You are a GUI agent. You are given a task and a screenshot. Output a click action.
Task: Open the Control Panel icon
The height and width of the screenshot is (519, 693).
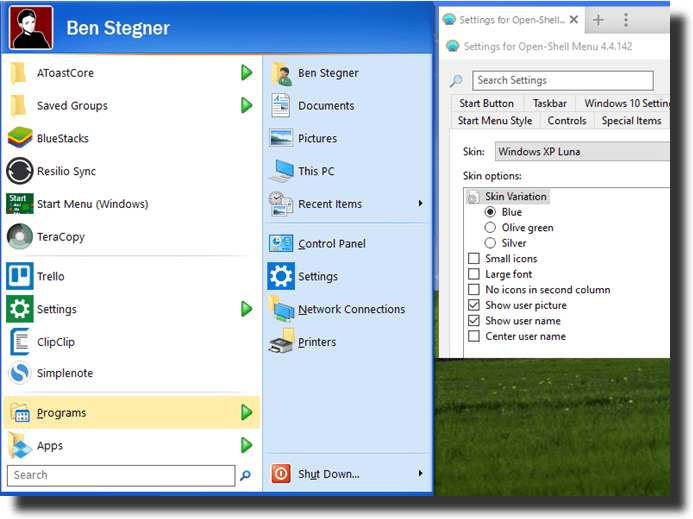tap(281, 243)
